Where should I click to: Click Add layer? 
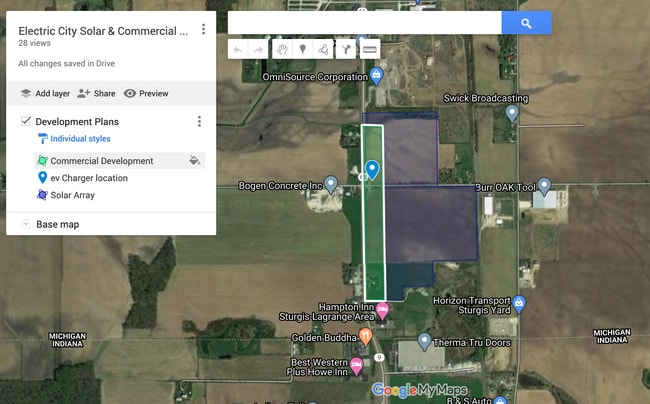(x=45, y=93)
